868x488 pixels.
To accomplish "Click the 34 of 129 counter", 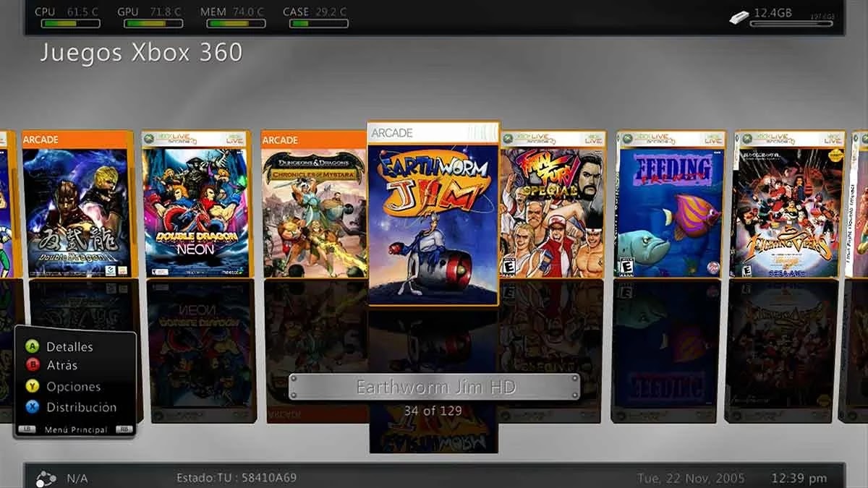I will [x=433, y=411].
